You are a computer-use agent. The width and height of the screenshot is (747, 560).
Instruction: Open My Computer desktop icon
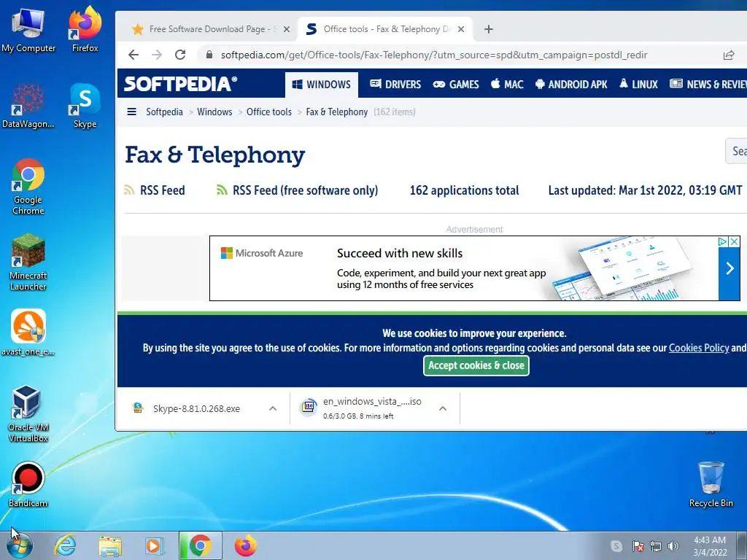pos(28,29)
